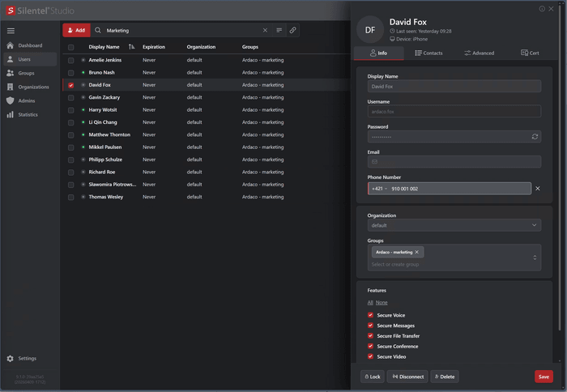567x392 pixels.
Task: Regenerate password with refresh icon
Action: (535, 137)
